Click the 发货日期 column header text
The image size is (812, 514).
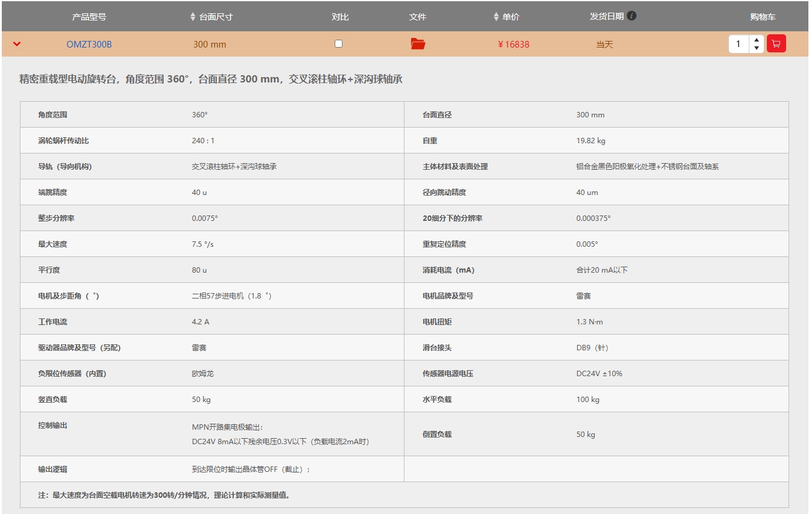pos(606,16)
